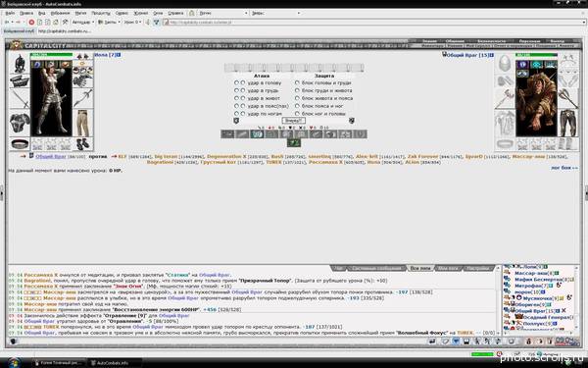The image size is (588, 368).
Task: Click the green highlighted combat skill icon
Action: (x=294, y=142)
